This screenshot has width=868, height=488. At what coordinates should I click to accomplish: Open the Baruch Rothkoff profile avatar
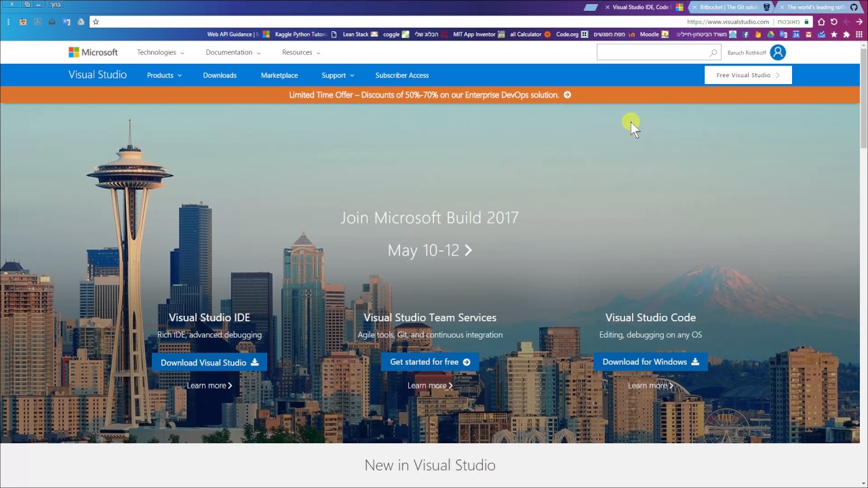click(778, 52)
